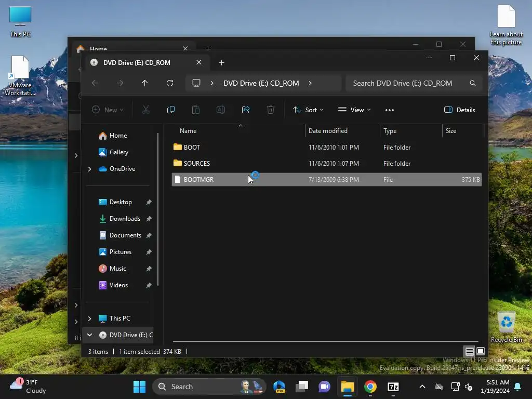
Task: Click Learn about this picture icon
Action: pyautogui.click(x=506, y=25)
